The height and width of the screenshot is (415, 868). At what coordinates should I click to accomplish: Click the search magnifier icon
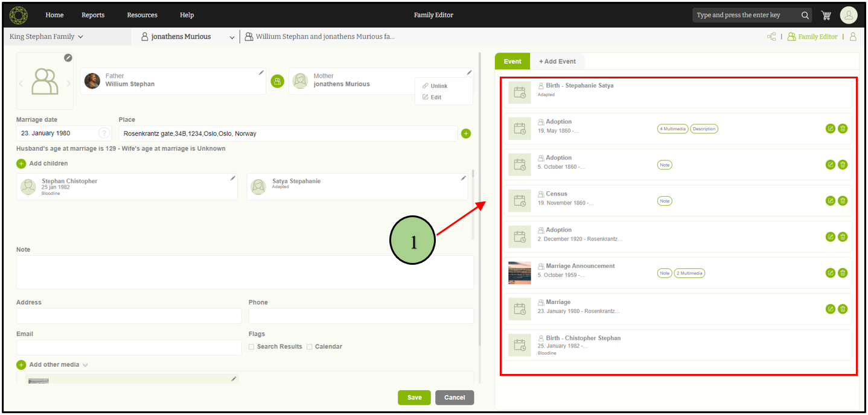click(805, 15)
